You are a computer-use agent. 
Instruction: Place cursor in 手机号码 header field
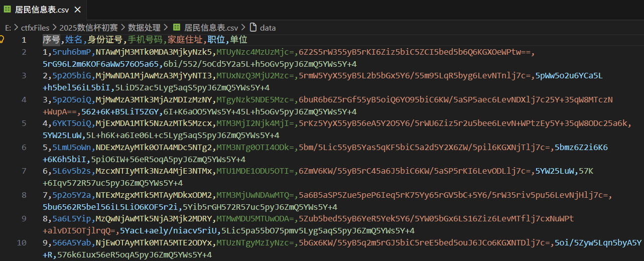pos(145,40)
